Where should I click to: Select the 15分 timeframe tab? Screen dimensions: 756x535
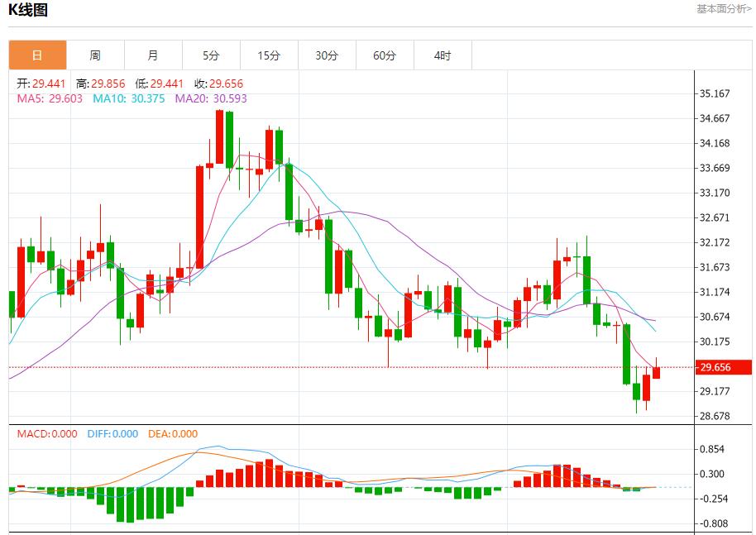[x=269, y=55]
